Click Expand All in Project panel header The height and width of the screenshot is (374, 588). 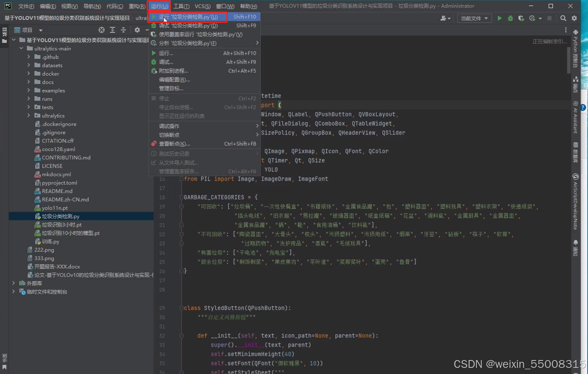tap(112, 30)
